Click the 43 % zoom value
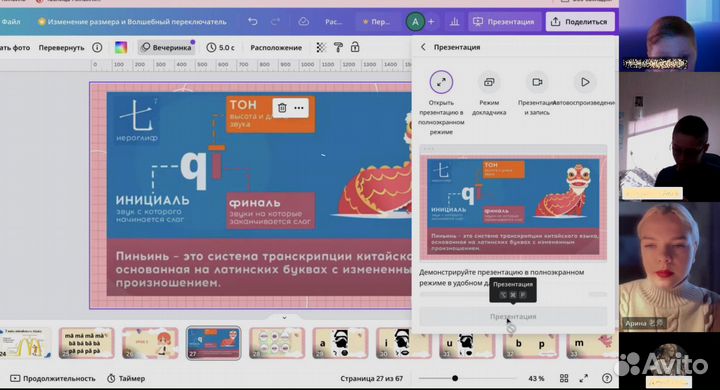The height and width of the screenshot is (390, 720). point(536,379)
